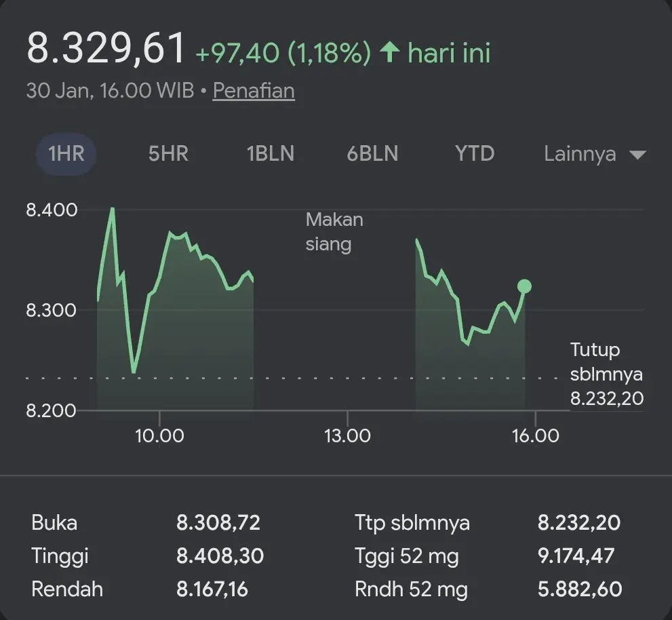Click the Tinggi high value 8.408,30
Screen dimensions: 672x620
click(x=220, y=556)
